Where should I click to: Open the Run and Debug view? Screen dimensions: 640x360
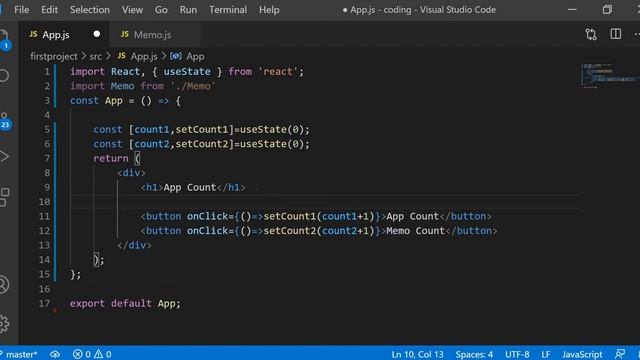(4, 156)
